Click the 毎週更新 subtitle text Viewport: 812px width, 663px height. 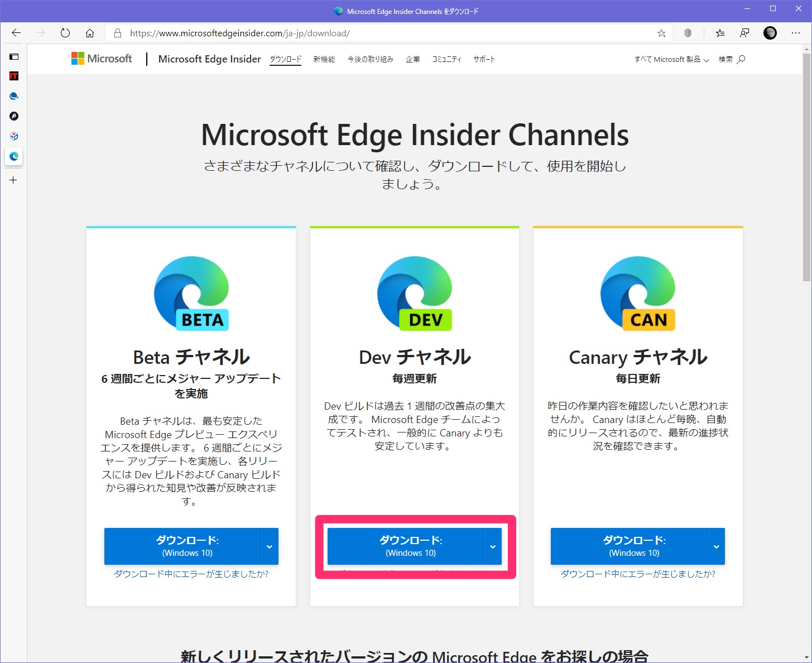[415, 378]
